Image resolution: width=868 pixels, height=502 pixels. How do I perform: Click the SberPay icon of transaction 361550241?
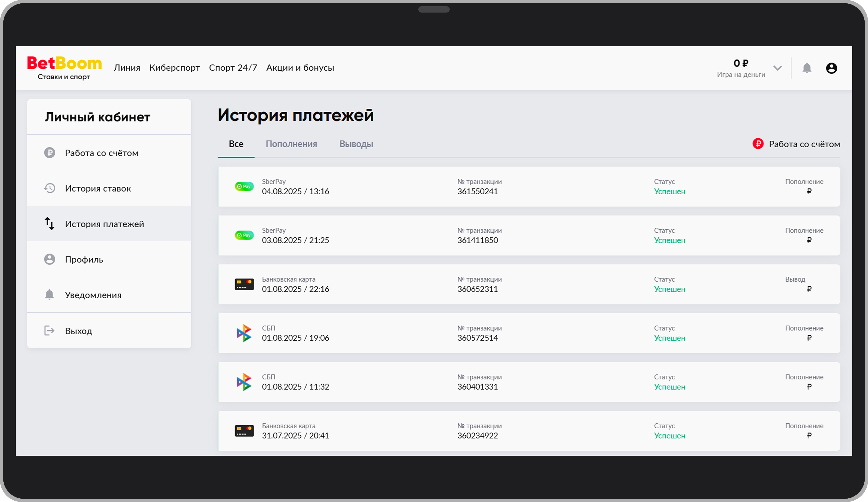(244, 186)
